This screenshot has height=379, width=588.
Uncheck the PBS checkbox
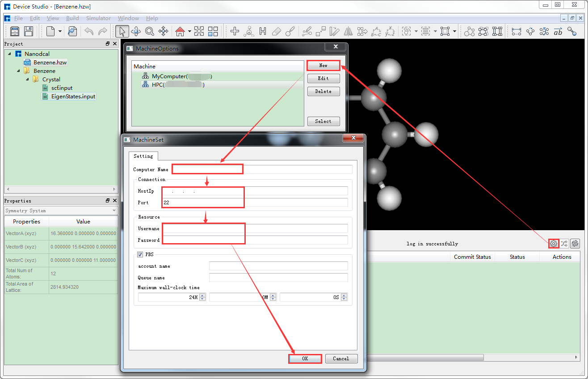pos(140,254)
